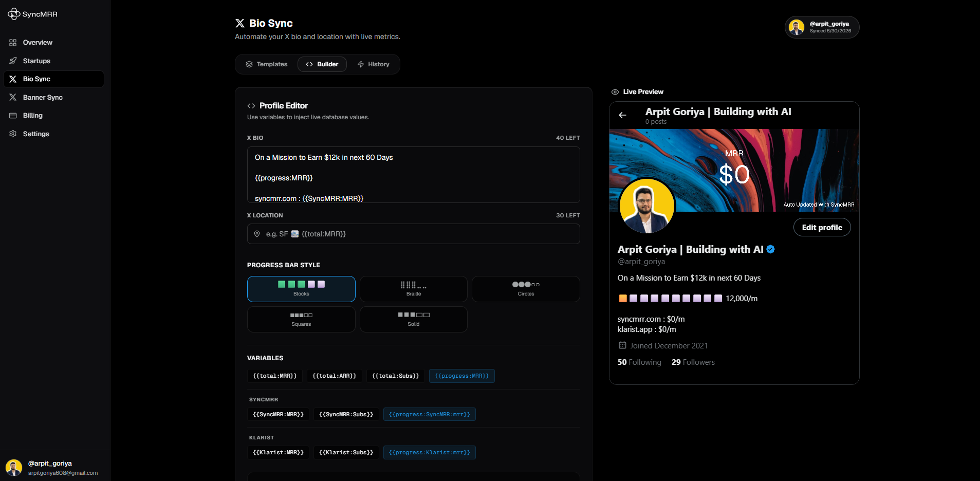Image resolution: width=980 pixels, height=481 pixels.
Task: Insert the {{SyncMRR:MRR}} variable
Action: pyautogui.click(x=278, y=414)
